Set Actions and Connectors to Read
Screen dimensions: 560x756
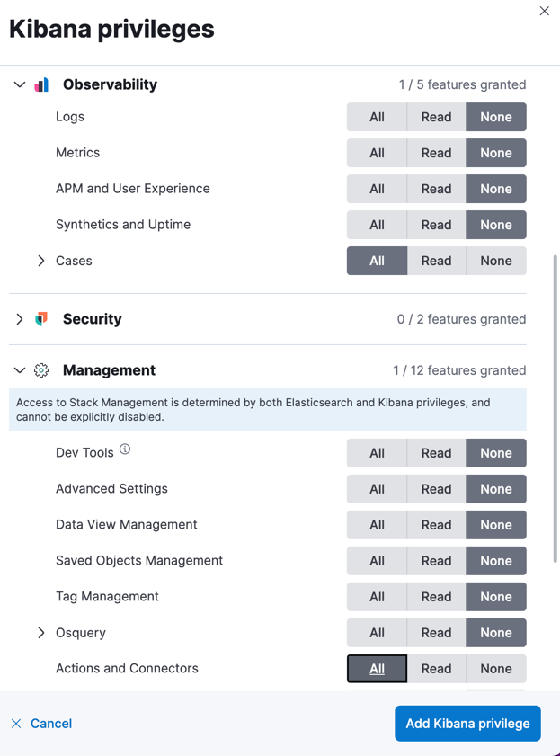(x=436, y=669)
